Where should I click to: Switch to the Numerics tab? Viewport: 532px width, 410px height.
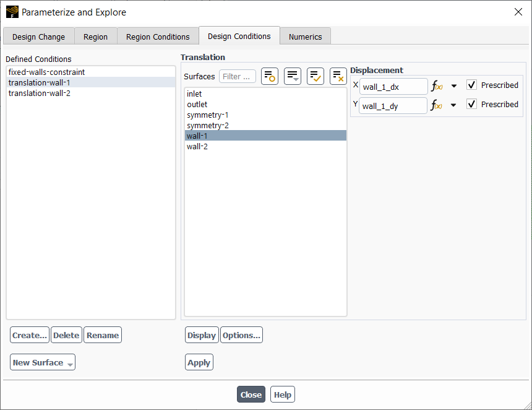click(x=305, y=36)
